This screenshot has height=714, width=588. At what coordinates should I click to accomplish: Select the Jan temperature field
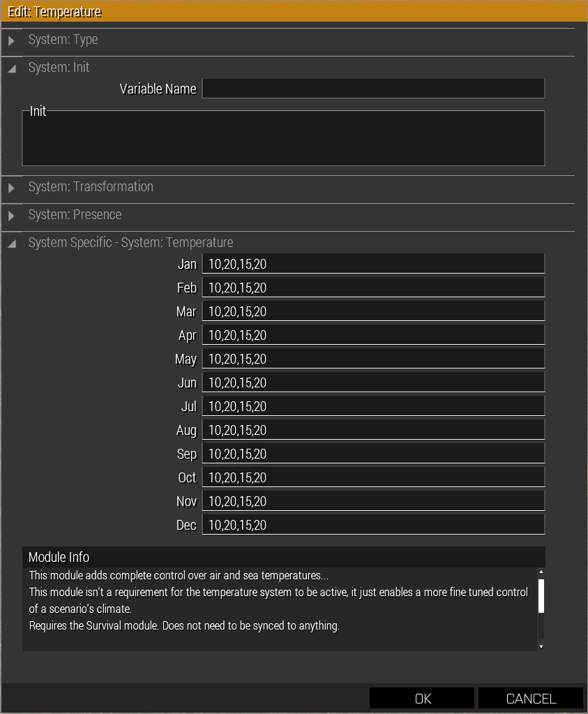[x=372, y=264]
